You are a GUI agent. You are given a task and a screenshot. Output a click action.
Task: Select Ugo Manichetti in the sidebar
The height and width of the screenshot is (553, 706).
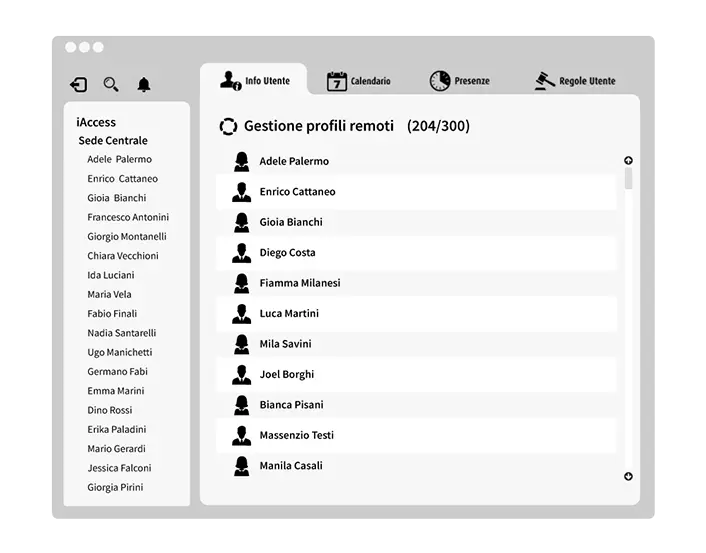coord(120,353)
